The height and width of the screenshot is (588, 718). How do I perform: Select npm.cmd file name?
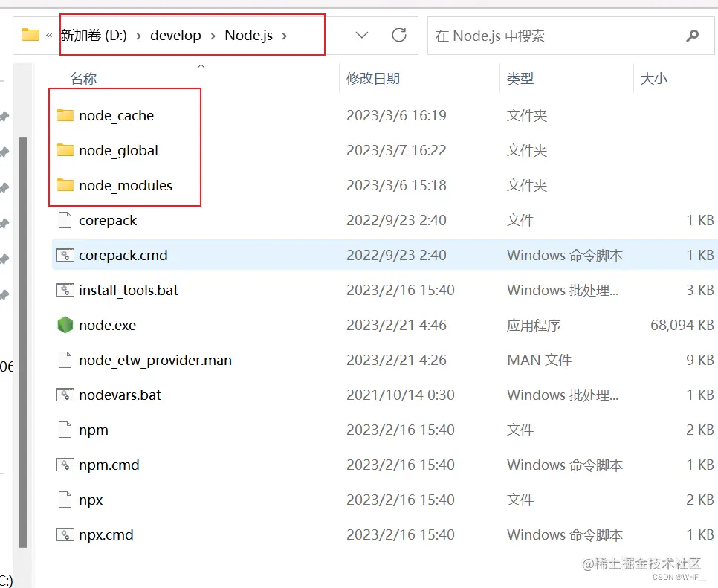[x=109, y=465]
